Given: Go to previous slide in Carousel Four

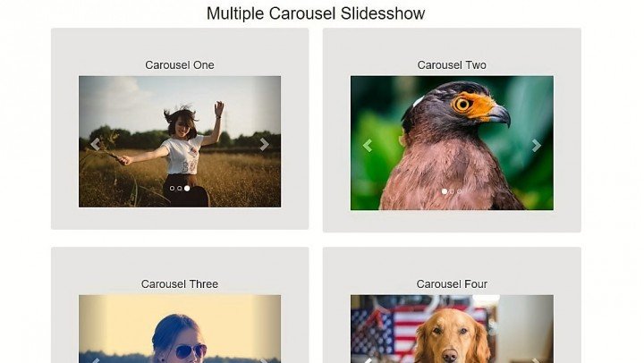Looking at the screenshot, I should [368, 360].
